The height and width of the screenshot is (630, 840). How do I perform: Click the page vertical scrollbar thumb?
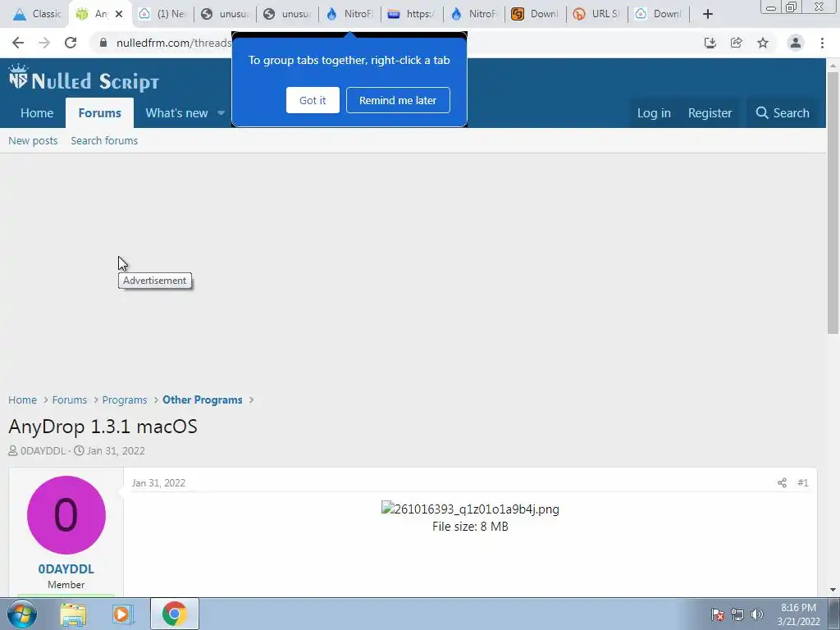(833, 203)
